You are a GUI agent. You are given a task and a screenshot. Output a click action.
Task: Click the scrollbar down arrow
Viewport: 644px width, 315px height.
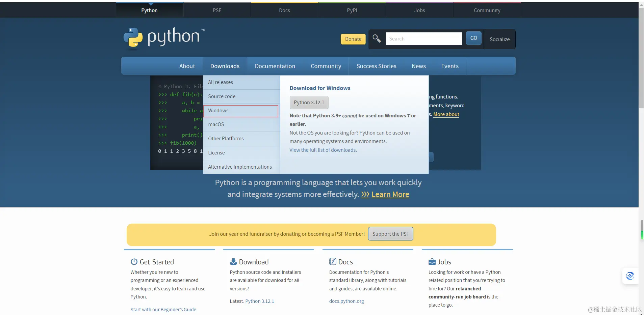click(x=641, y=314)
